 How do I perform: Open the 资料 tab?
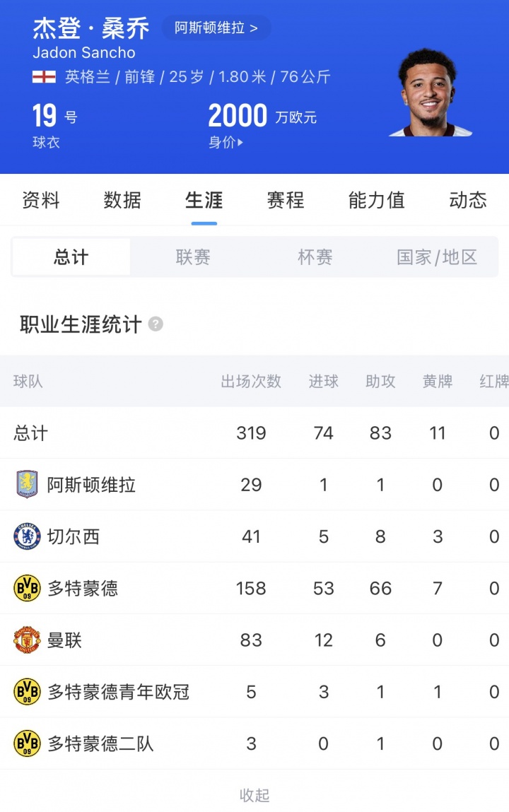coord(41,201)
